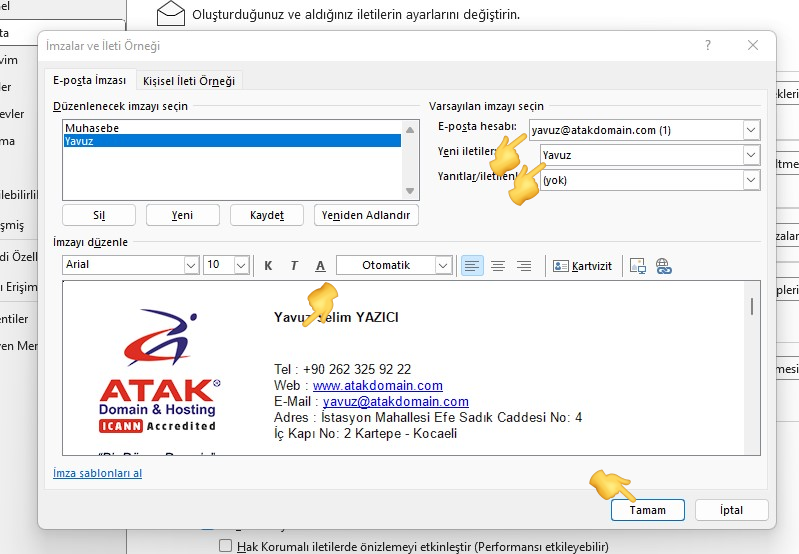Align signature text right
The height and width of the screenshot is (554, 799).
(x=524, y=266)
